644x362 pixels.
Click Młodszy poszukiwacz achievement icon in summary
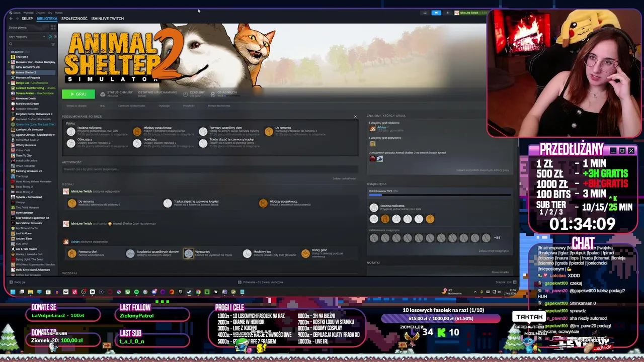tap(137, 132)
